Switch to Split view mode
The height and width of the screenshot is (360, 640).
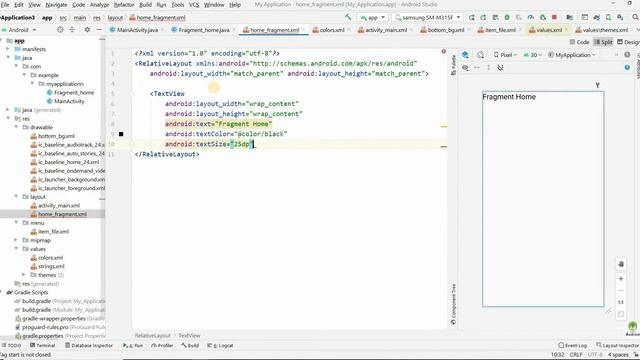tap(603, 42)
